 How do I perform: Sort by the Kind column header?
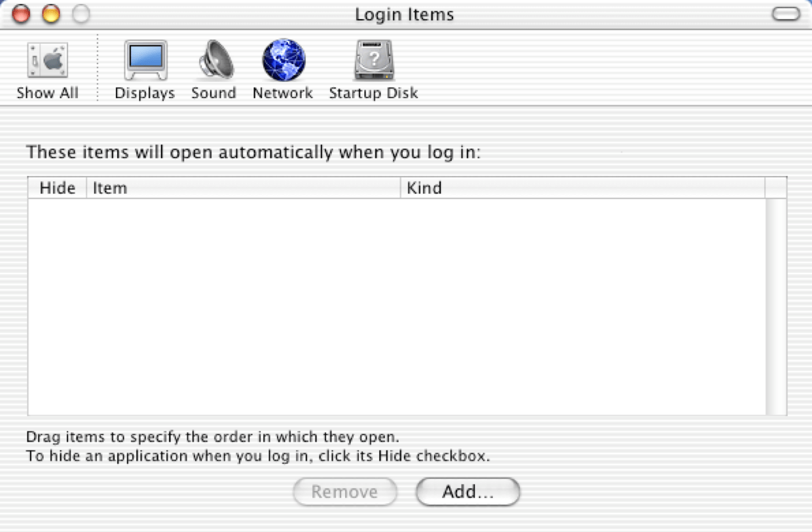pyautogui.click(x=583, y=188)
